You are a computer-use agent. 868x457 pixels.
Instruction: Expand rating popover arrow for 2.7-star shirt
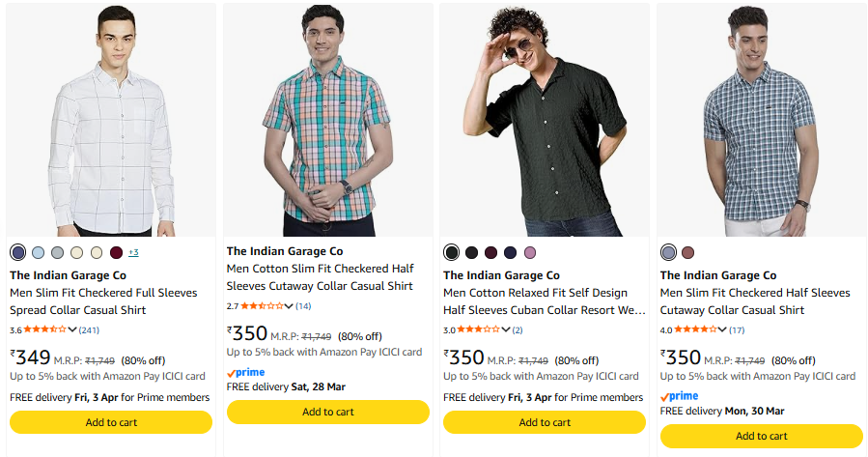[x=290, y=305]
